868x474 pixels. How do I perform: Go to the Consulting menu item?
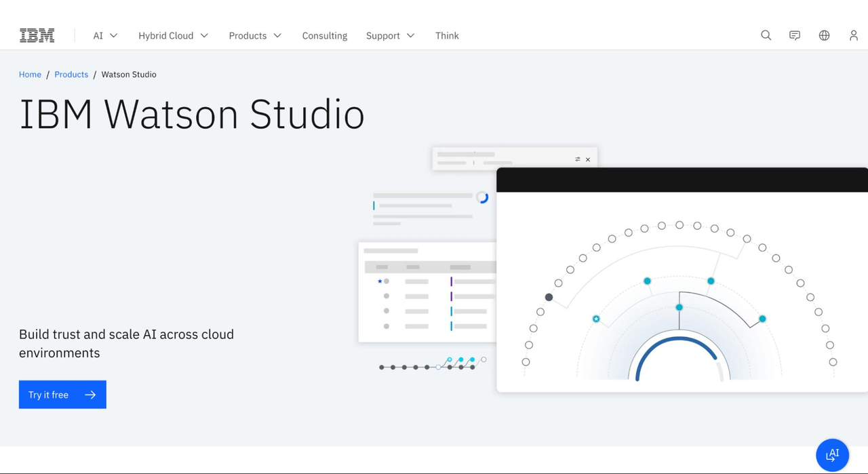324,36
